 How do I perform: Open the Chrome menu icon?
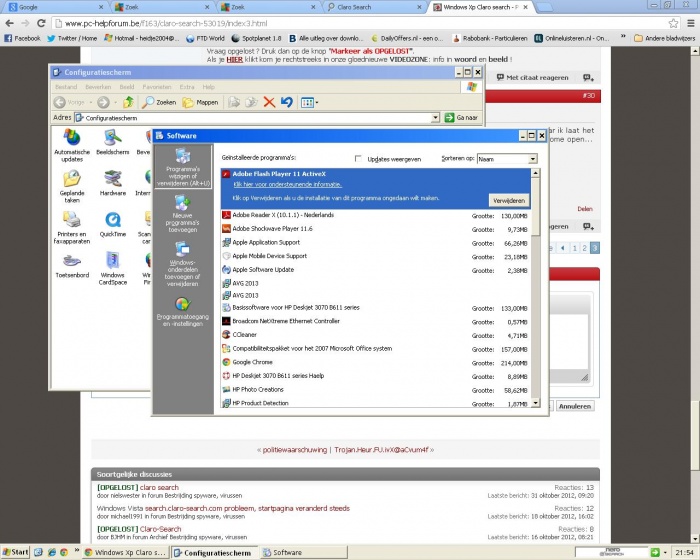point(690,23)
